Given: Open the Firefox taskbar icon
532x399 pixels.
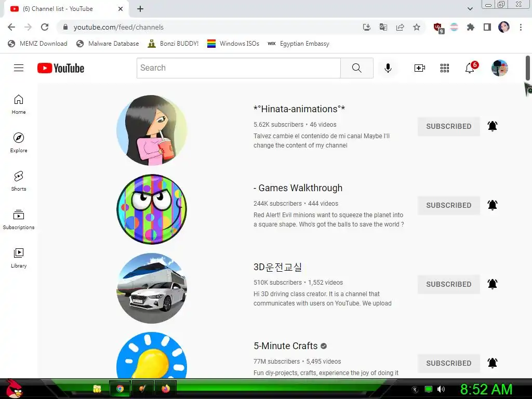Looking at the screenshot, I should pos(166,389).
